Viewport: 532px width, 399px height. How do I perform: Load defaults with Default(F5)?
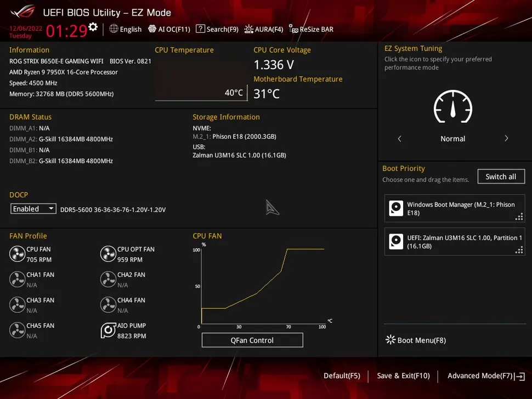tap(342, 375)
